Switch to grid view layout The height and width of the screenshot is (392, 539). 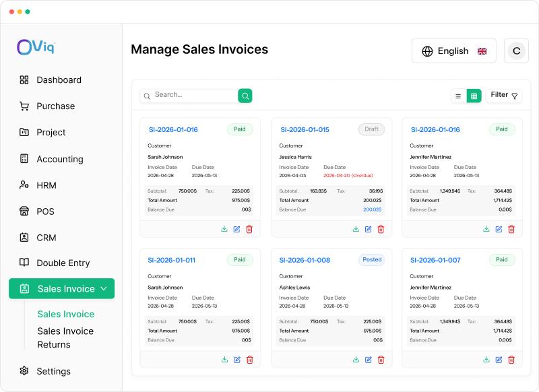pyautogui.click(x=474, y=96)
